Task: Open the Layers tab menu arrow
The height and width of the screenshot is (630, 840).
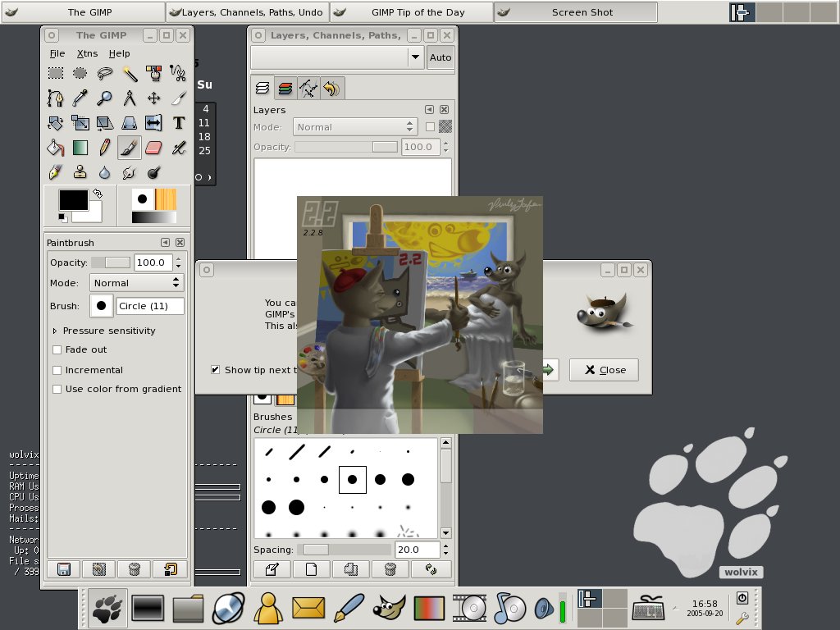Action: (x=429, y=109)
